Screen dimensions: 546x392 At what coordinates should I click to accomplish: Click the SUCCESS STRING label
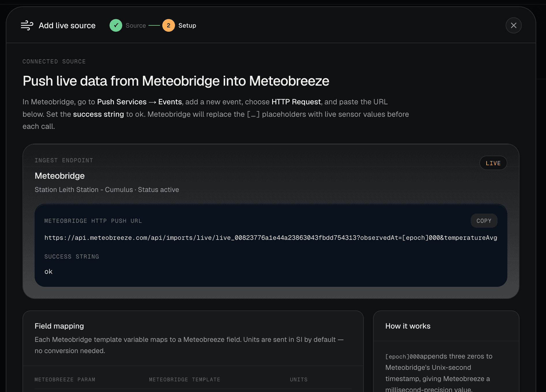click(72, 257)
